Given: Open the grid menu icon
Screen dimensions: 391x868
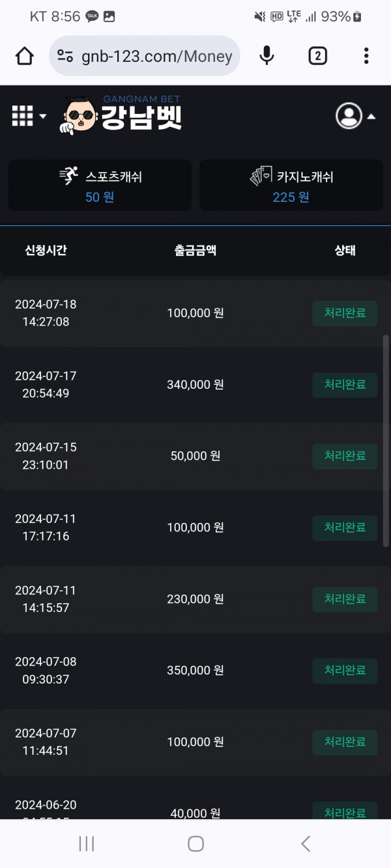Looking at the screenshot, I should (22, 116).
